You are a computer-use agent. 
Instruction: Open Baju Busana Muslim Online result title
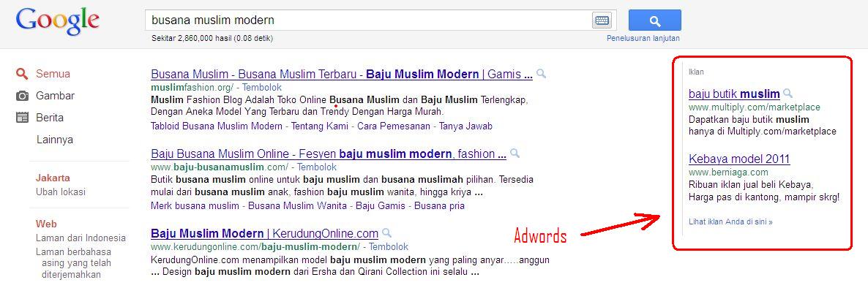click(329, 154)
